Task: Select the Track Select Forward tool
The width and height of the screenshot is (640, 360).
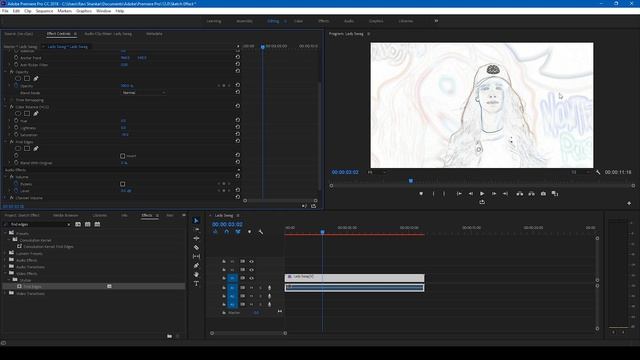Action: 196,229
